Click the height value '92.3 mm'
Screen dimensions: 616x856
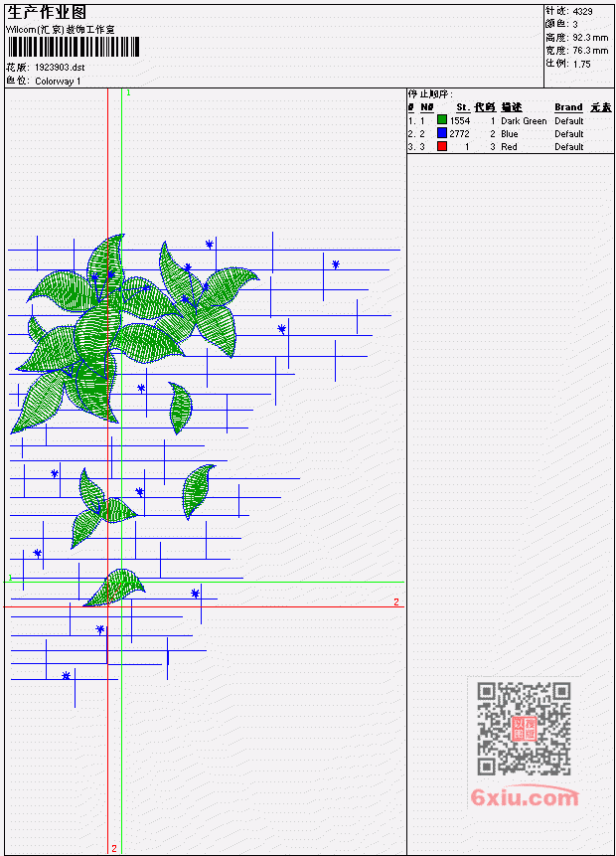590,38
